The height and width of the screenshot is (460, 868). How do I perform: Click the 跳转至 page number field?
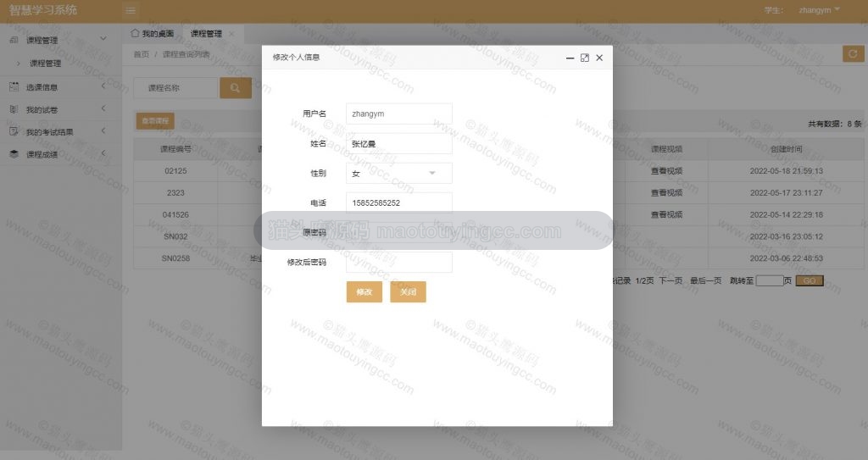click(770, 280)
